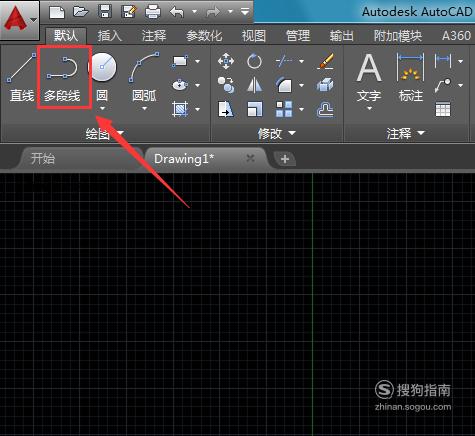
Task: Expand the Annotation (注释) panel title
Action: click(x=405, y=133)
